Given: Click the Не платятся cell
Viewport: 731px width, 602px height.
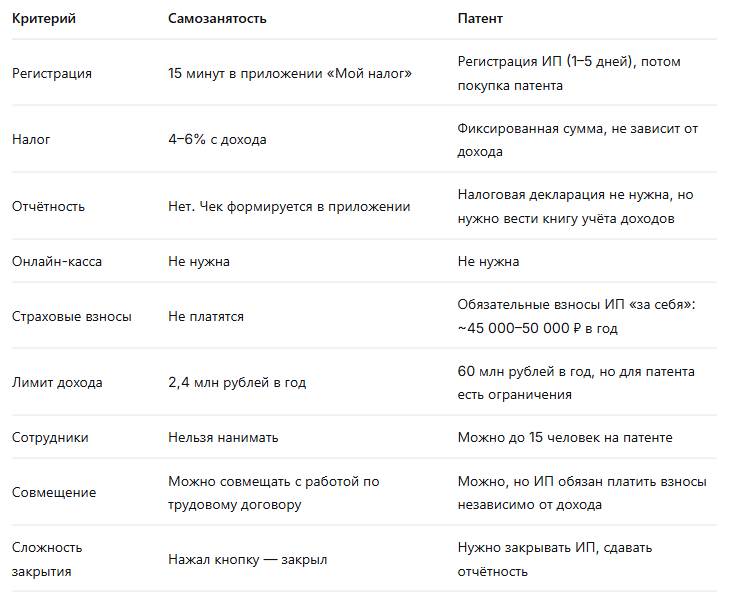Looking at the screenshot, I should (x=206, y=317).
